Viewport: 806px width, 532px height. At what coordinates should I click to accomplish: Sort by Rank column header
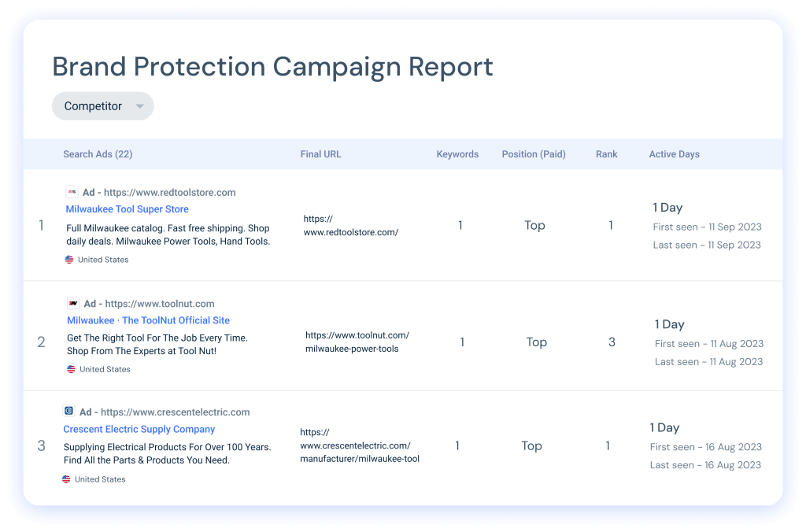point(607,154)
